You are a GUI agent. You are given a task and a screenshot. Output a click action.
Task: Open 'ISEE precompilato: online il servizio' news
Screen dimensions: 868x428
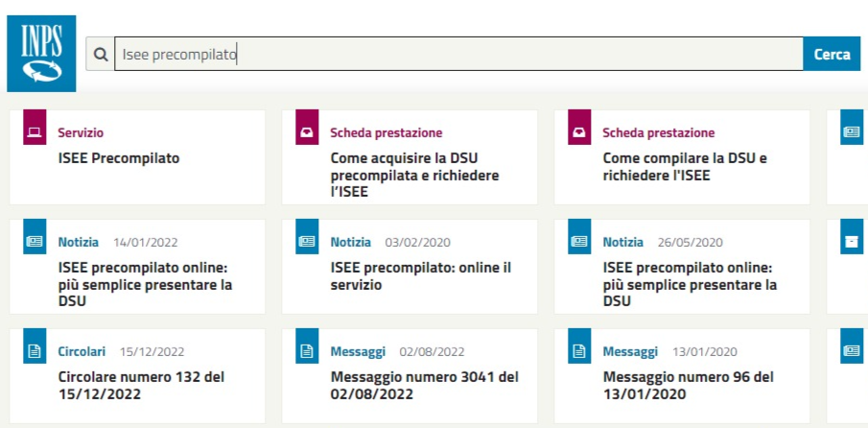tap(421, 276)
